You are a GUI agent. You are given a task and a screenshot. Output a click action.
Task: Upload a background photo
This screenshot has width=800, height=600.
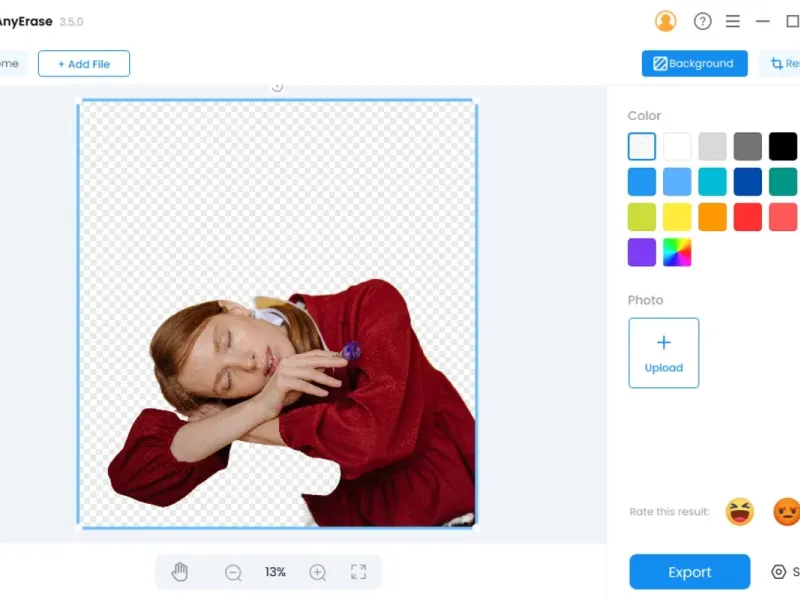coord(664,353)
